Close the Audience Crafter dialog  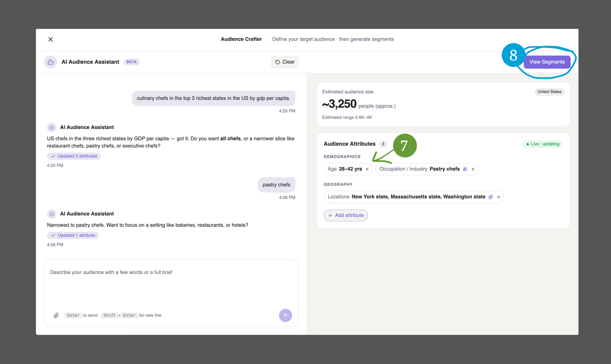[x=51, y=39]
